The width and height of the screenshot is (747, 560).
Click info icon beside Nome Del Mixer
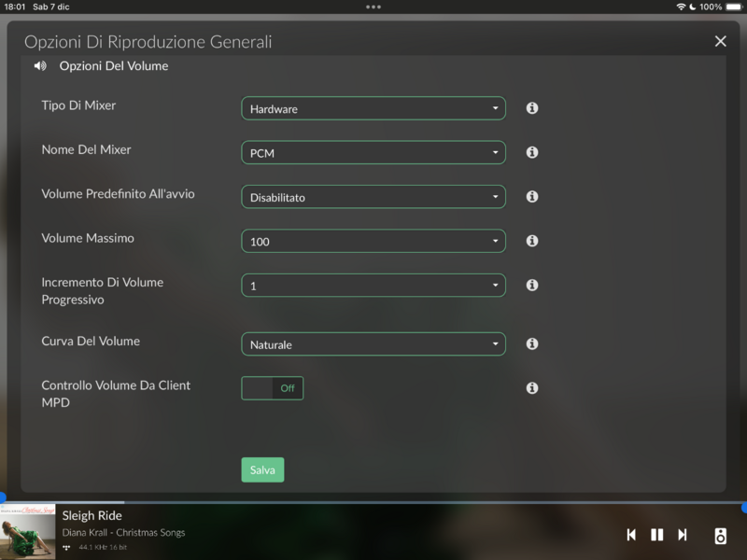point(532,152)
